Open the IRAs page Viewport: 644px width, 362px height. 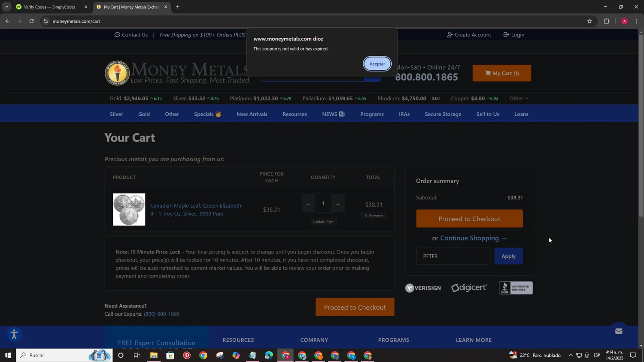(404, 114)
